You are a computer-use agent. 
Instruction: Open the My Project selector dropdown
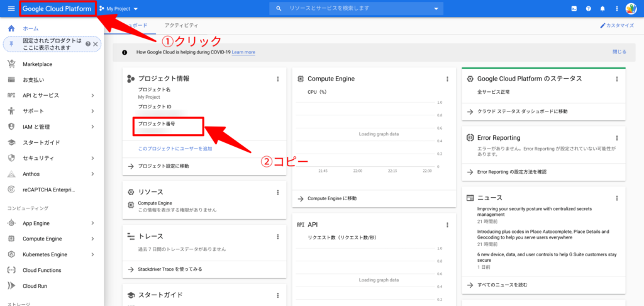[x=119, y=8]
